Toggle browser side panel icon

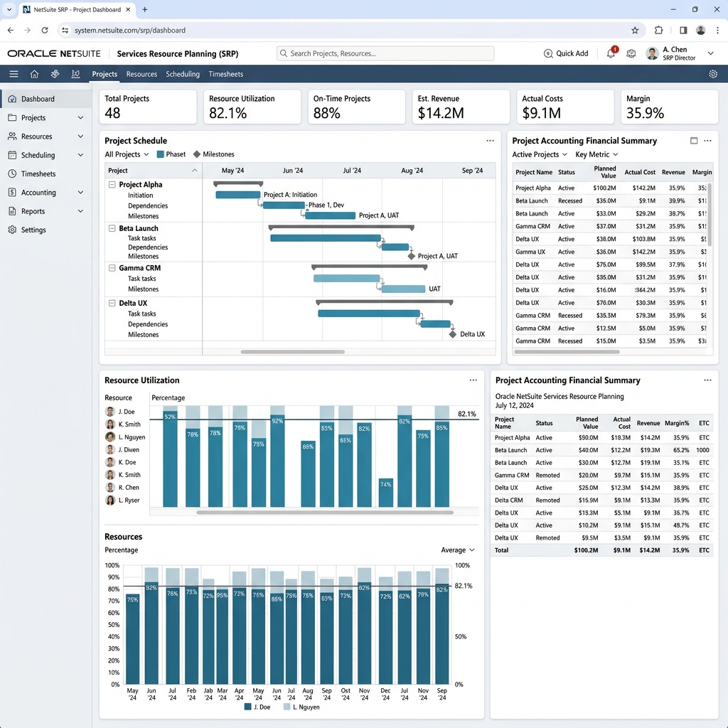pyautogui.click(x=683, y=30)
